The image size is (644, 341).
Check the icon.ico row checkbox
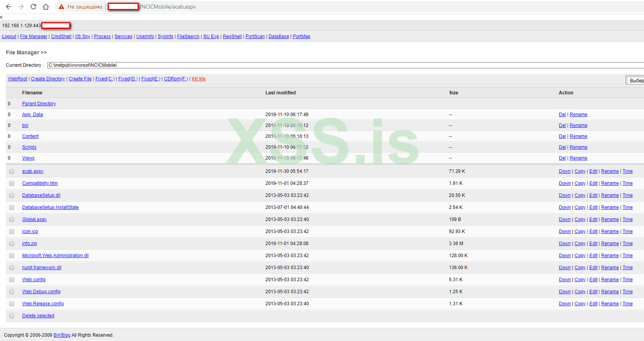tap(12, 231)
